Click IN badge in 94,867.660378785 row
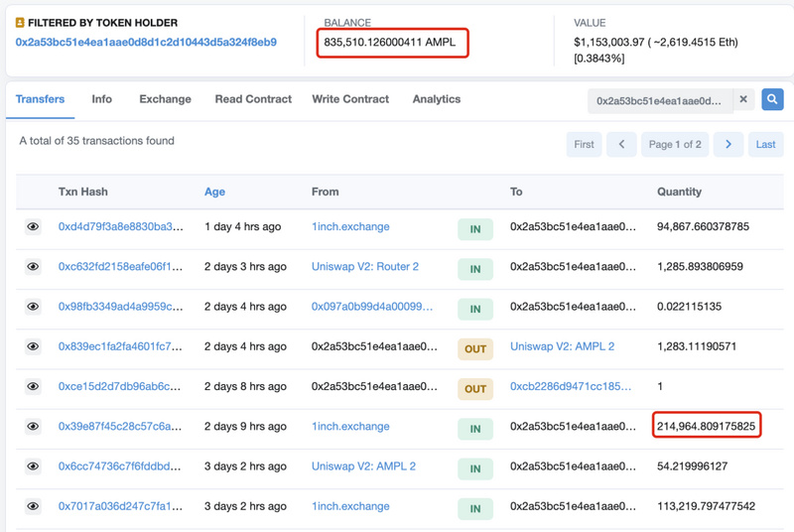794x532 pixels. [475, 229]
